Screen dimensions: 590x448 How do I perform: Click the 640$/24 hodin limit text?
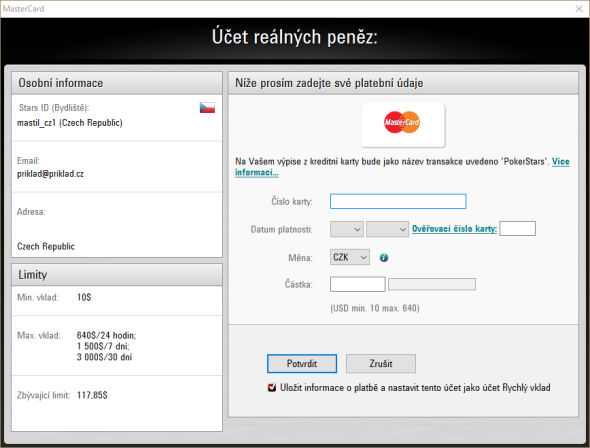[x=106, y=335]
